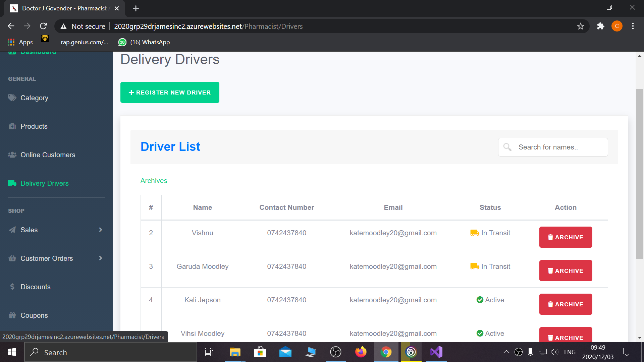The image size is (644, 362).
Task: Open the Chrome extensions puzzle icon
Action: [x=600, y=26]
